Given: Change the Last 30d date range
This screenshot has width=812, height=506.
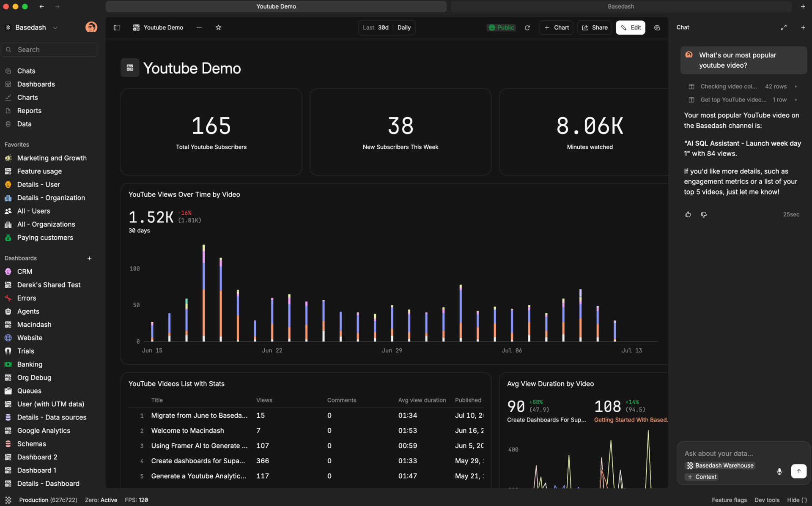Looking at the screenshot, I should tap(376, 27).
